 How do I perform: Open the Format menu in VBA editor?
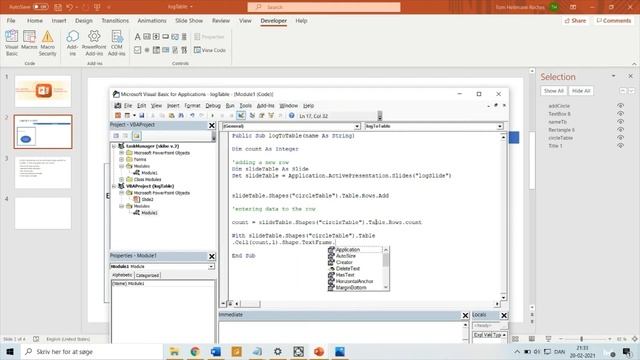point(192,106)
